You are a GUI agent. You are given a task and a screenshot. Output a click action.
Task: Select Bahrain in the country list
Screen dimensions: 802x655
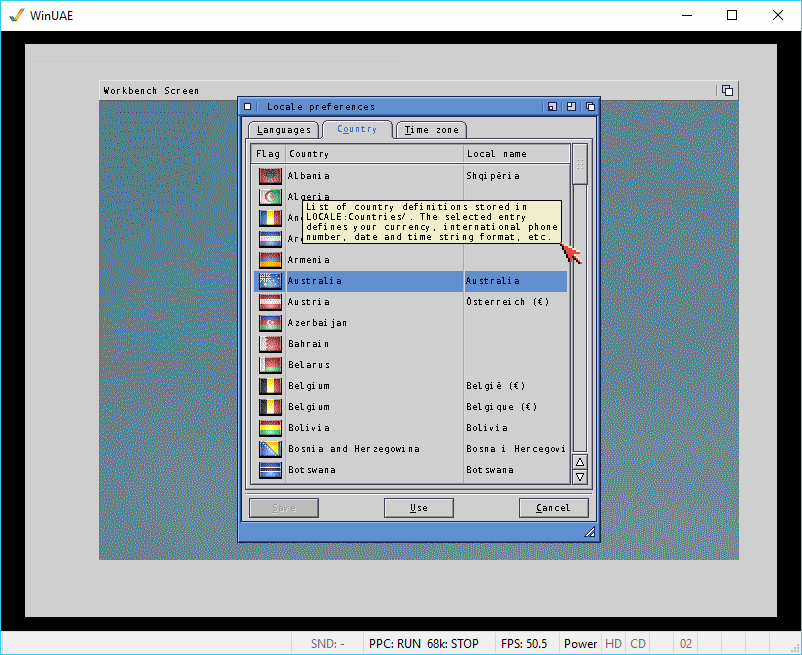coord(411,344)
